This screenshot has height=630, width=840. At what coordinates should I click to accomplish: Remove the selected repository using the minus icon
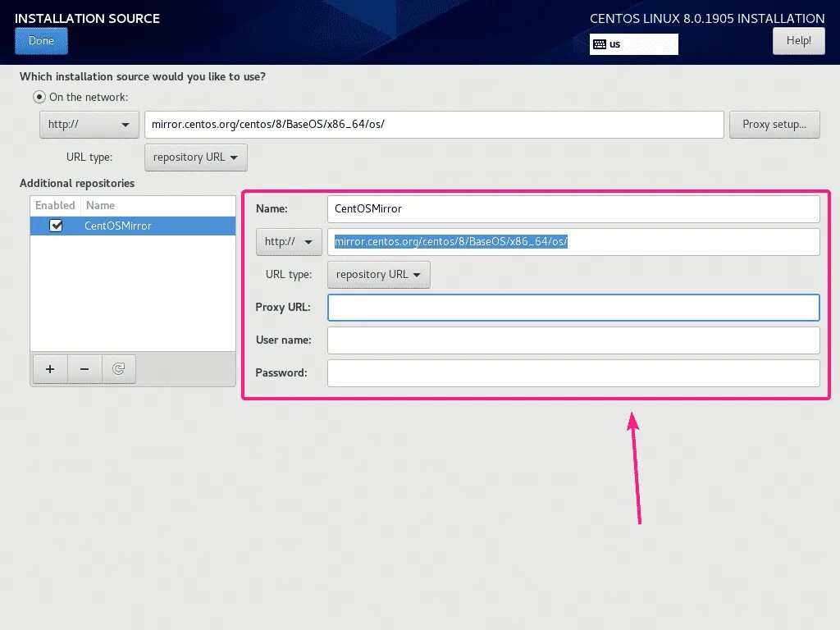point(84,369)
